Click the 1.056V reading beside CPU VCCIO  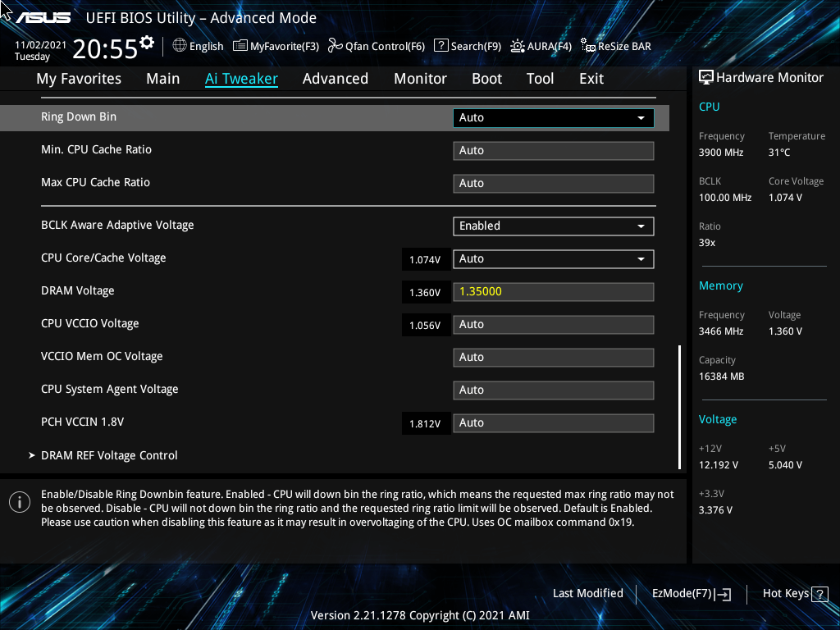425,325
